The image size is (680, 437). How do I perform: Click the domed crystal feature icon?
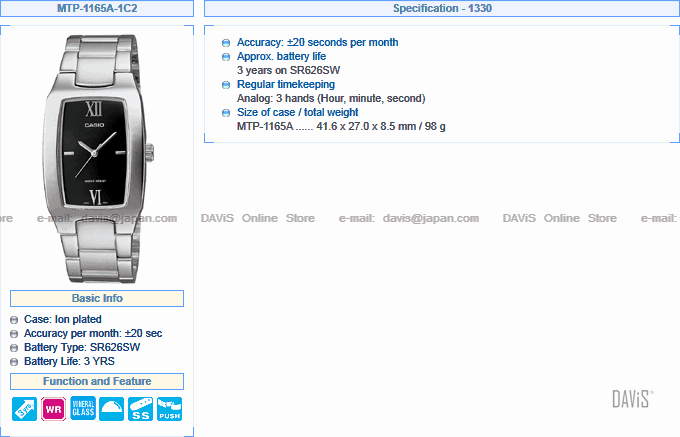pos(111,409)
